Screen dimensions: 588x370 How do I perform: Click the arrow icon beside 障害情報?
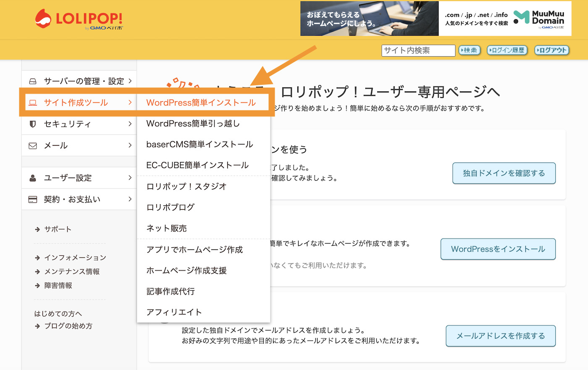click(37, 286)
